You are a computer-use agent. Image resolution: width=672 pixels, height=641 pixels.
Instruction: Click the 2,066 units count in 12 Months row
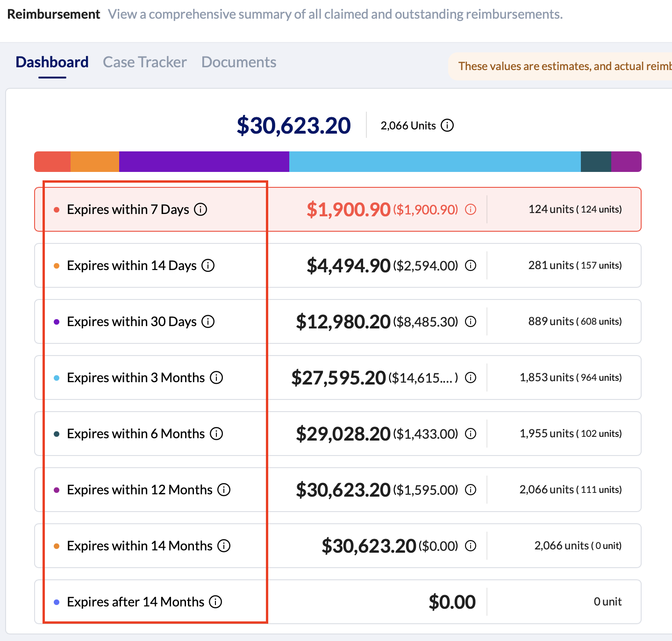[x=546, y=490]
